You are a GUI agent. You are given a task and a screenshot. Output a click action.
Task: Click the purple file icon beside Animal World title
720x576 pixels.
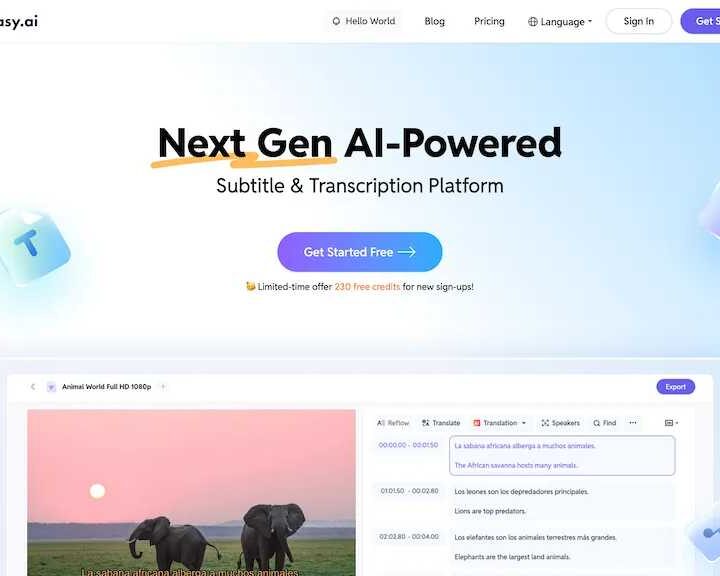(51, 387)
